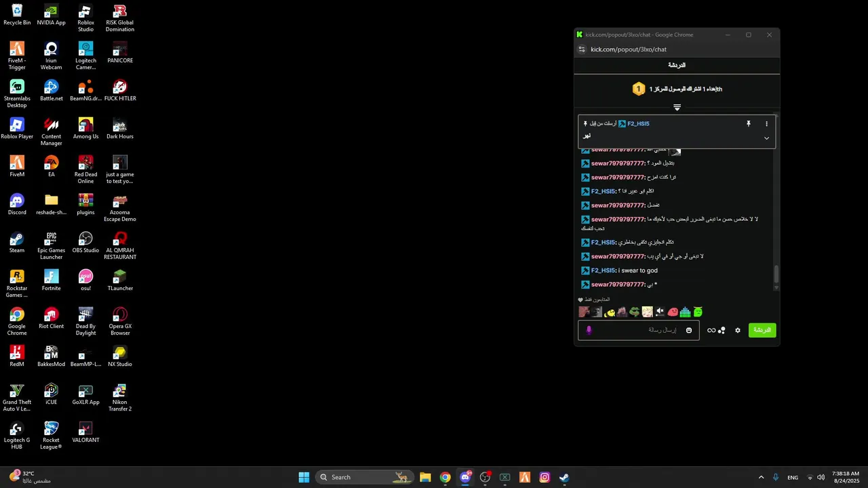Open RISK Global Domination shortcut
The image size is (868, 488).
coord(120,18)
